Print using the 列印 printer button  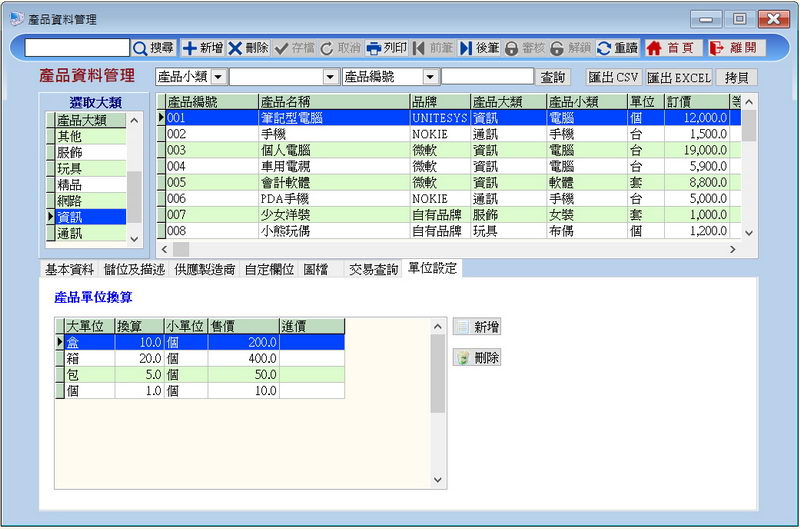(x=387, y=48)
